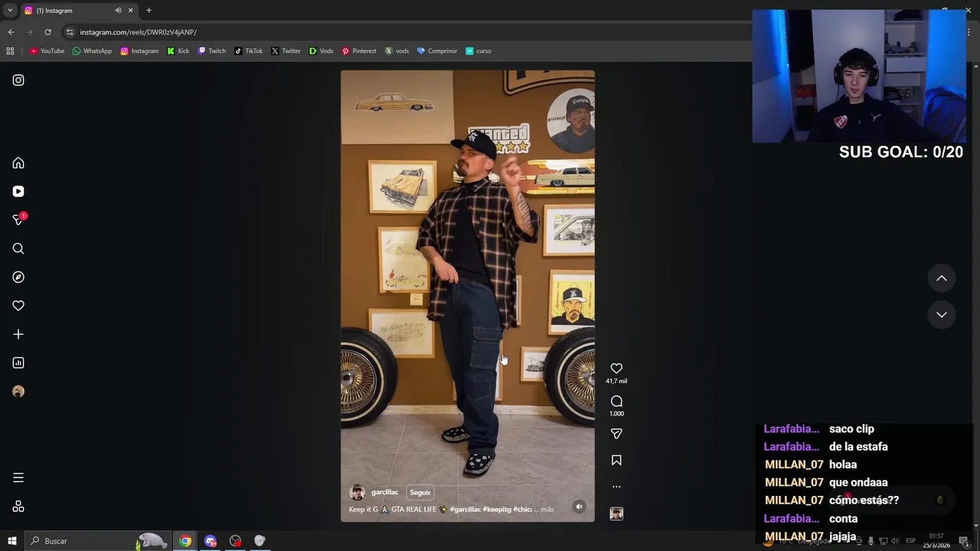Mute the tab via its audio icon
This screenshot has height=551, width=980.
pyautogui.click(x=118, y=11)
